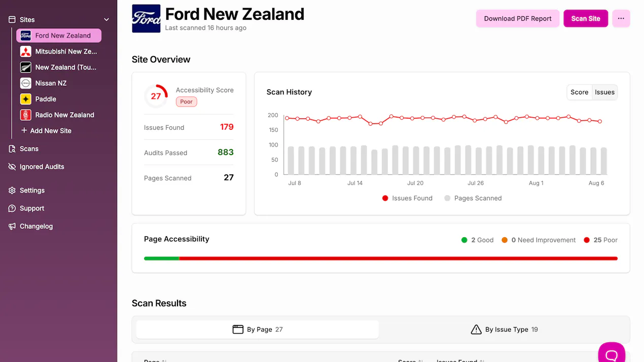The image size is (644, 362).
Task: View the Changelog
Action: pos(36,226)
